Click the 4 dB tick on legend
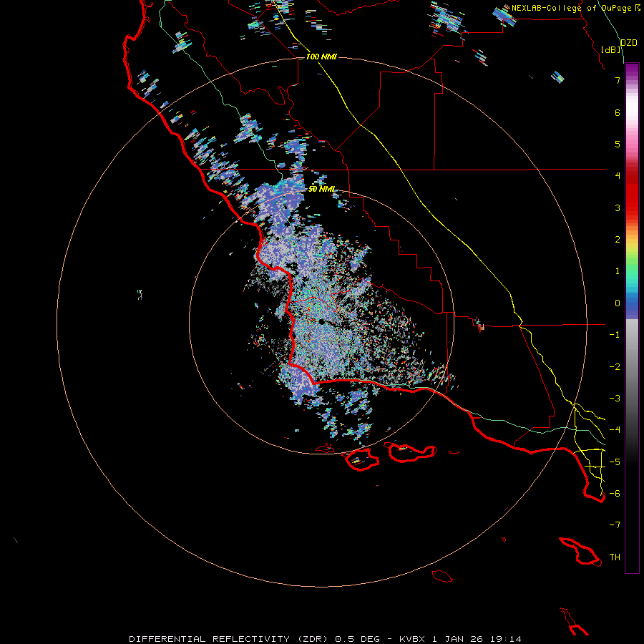 [618, 175]
